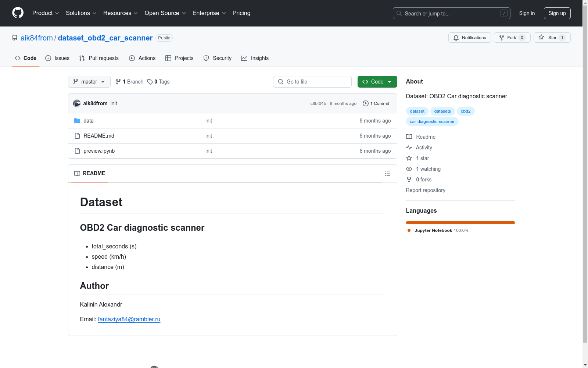
Task: Open the preview.ipynb file name
Action: 99,151
